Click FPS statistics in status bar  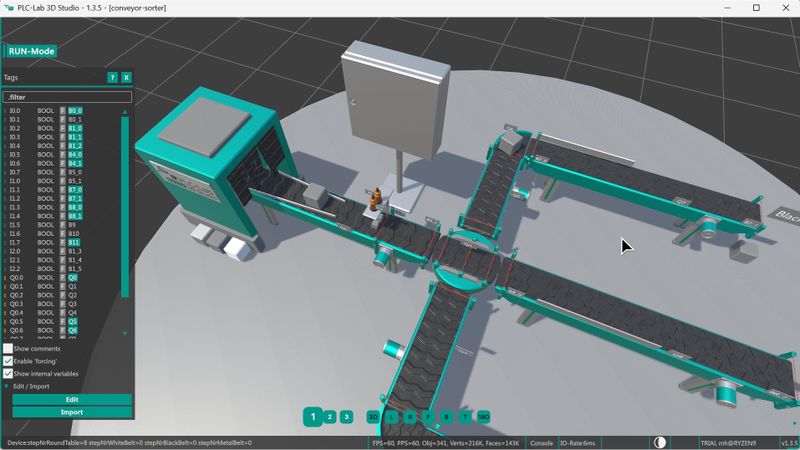click(x=446, y=443)
